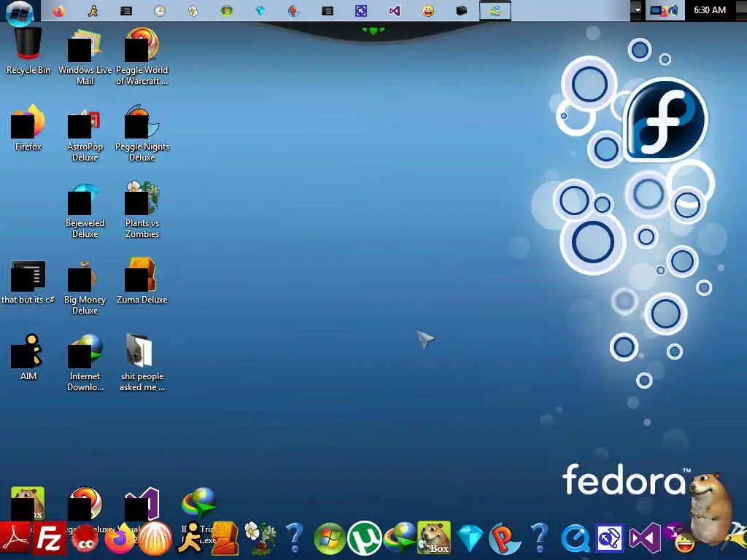Launch Bejeweled diamond dock icon
The width and height of the screenshot is (747, 560).
click(470, 539)
